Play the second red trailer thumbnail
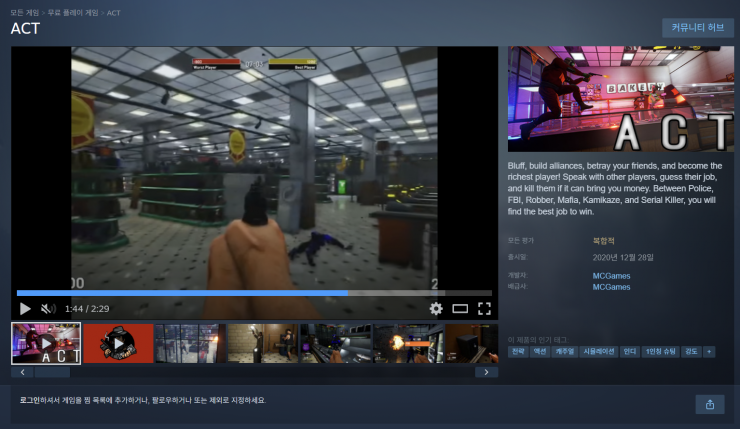This screenshot has height=429, width=740. 118,343
